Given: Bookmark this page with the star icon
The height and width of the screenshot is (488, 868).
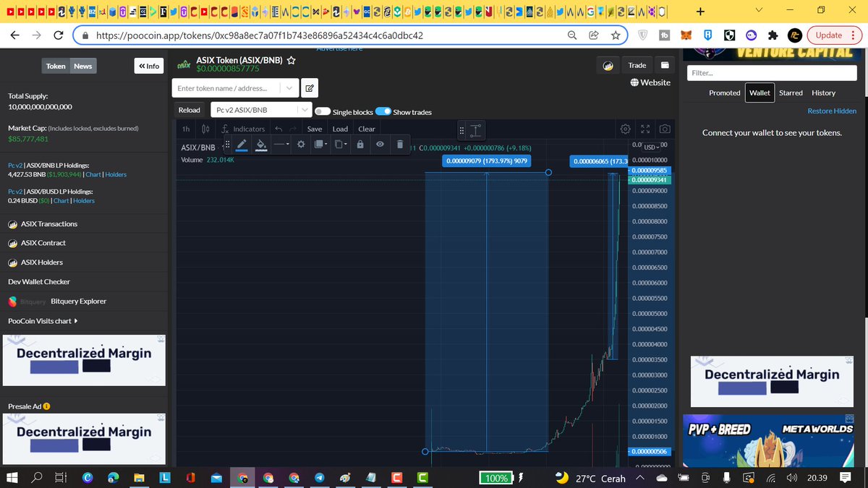Looking at the screenshot, I should (x=615, y=35).
